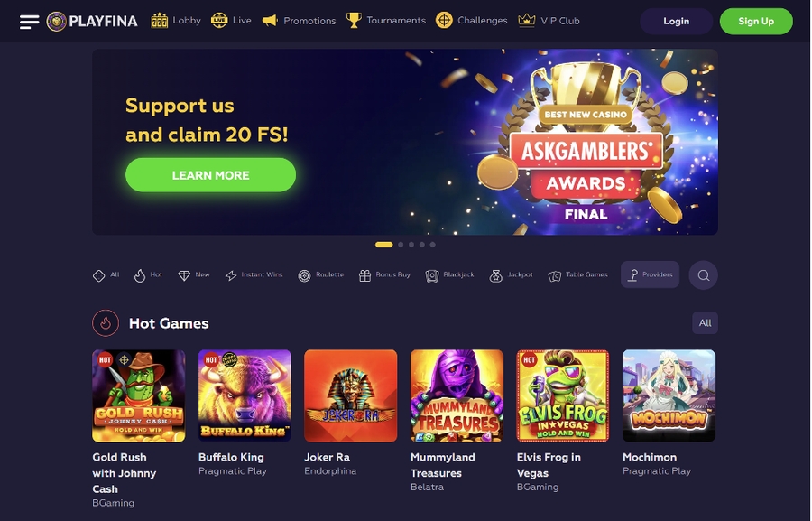The image size is (812, 521).
Task: Go to the Promotions menu
Action: (299, 21)
